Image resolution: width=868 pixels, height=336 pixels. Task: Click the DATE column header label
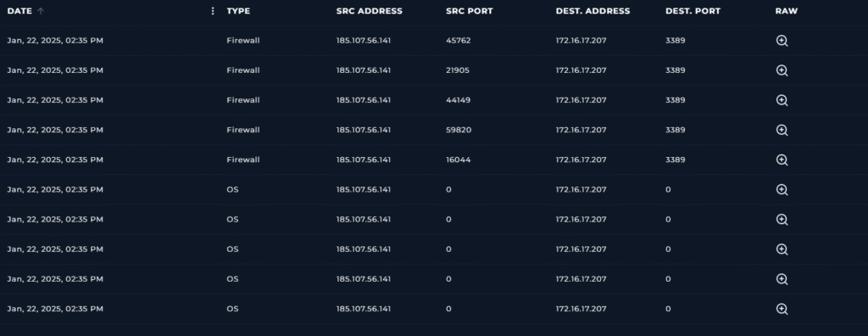pyautogui.click(x=19, y=11)
